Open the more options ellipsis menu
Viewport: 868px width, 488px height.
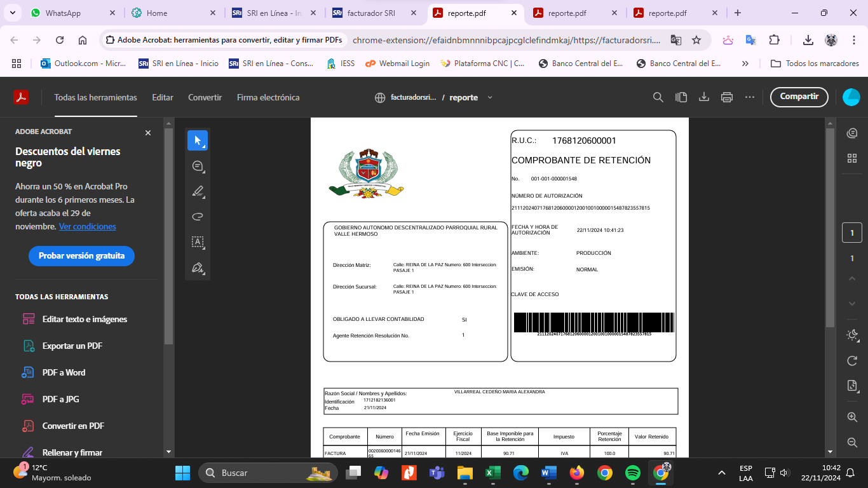pyautogui.click(x=750, y=97)
